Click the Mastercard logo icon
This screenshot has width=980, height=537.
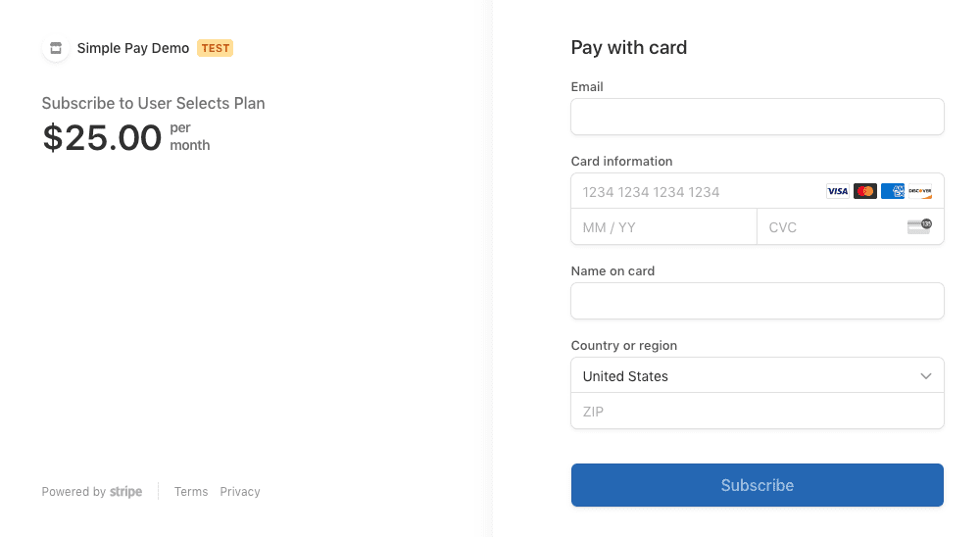point(865,191)
